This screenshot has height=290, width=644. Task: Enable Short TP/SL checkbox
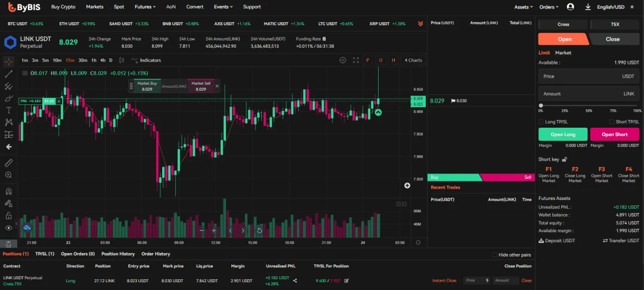click(612, 122)
